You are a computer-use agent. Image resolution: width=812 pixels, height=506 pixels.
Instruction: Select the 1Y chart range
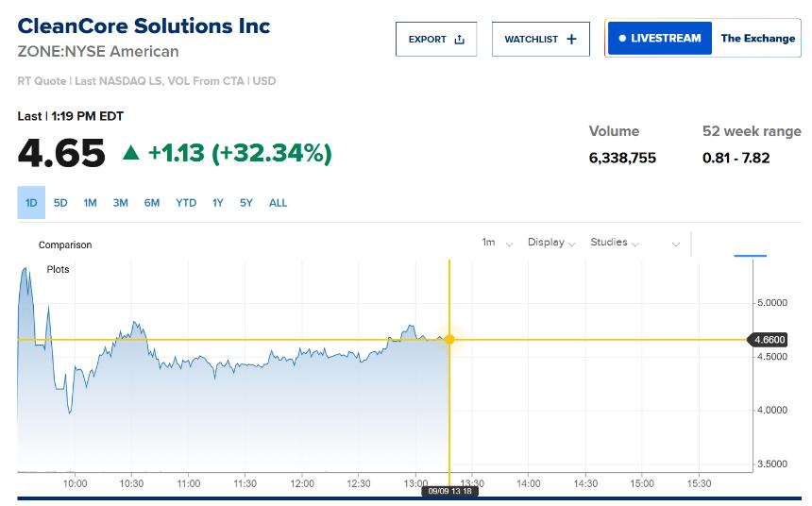coord(217,203)
